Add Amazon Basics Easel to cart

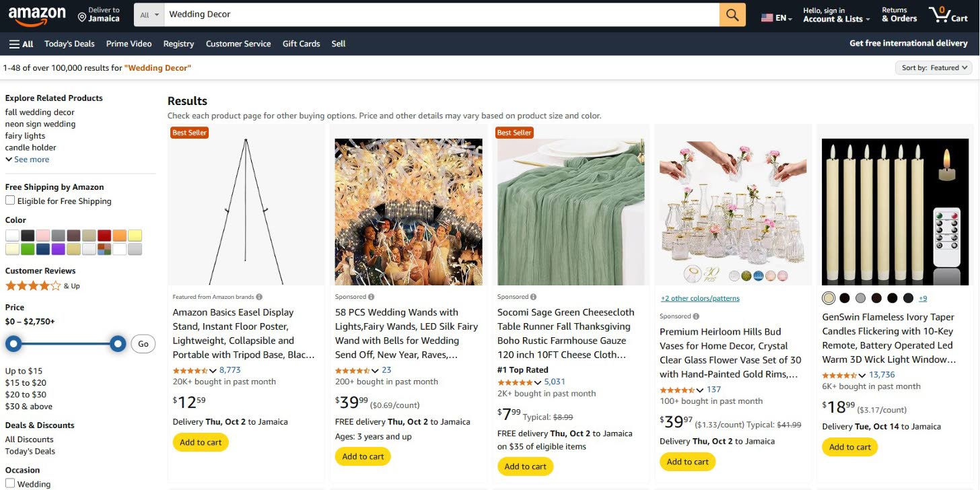click(x=201, y=442)
